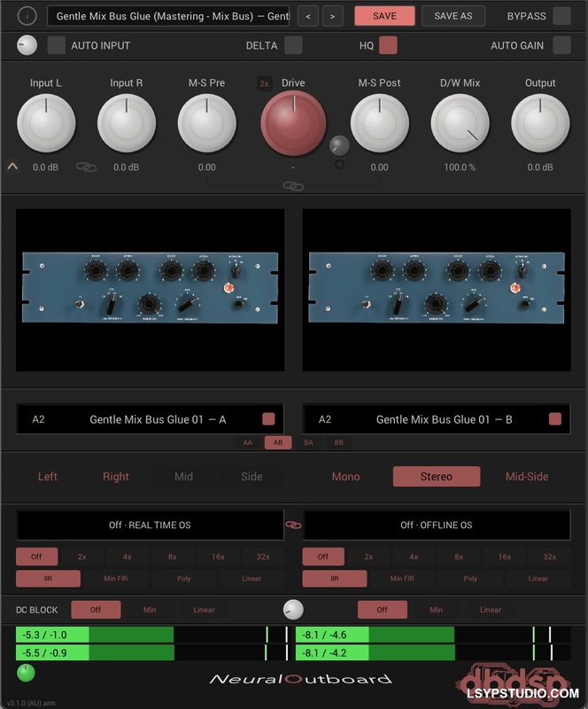Select the AB routing option
The image size is (588, 709).
(x=278, y=442)
